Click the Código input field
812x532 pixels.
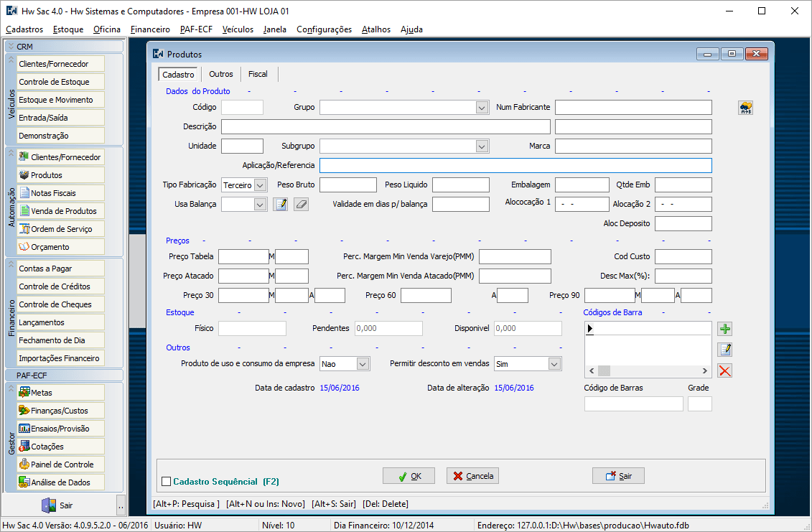(x=243, y=107)
